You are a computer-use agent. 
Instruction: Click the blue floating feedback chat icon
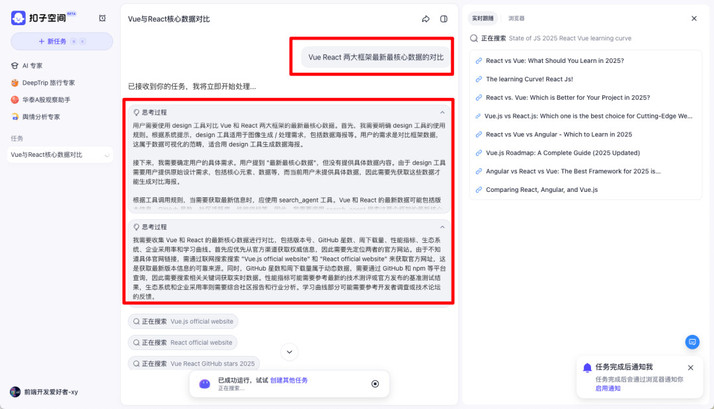692,342
